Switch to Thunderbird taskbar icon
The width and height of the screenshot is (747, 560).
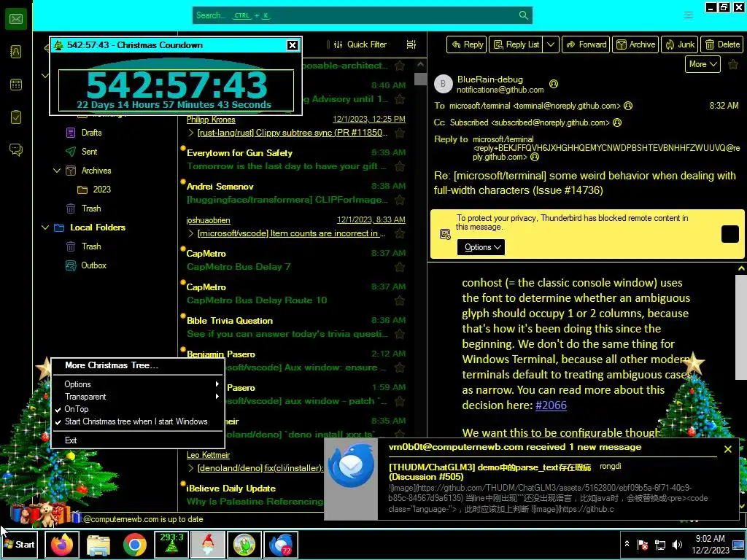coord(281,544)
